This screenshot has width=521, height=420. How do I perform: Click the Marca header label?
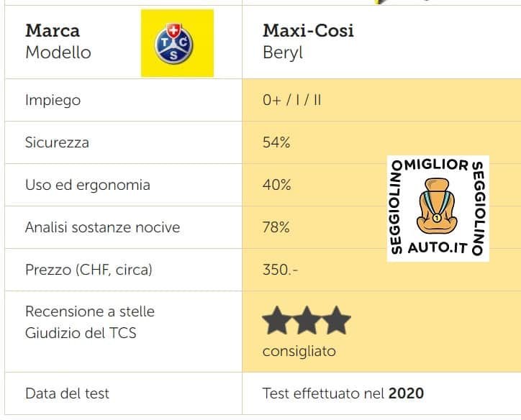tap(53, 31)
